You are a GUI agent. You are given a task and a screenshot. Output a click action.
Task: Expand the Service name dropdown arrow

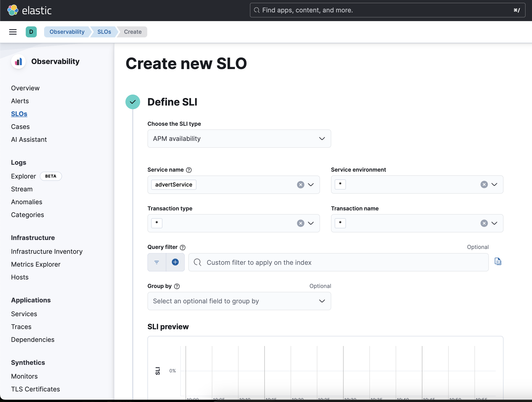311,184
